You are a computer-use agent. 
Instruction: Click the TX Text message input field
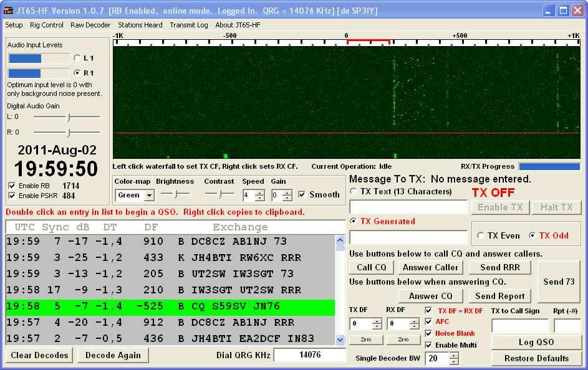(x=408, y=207)
